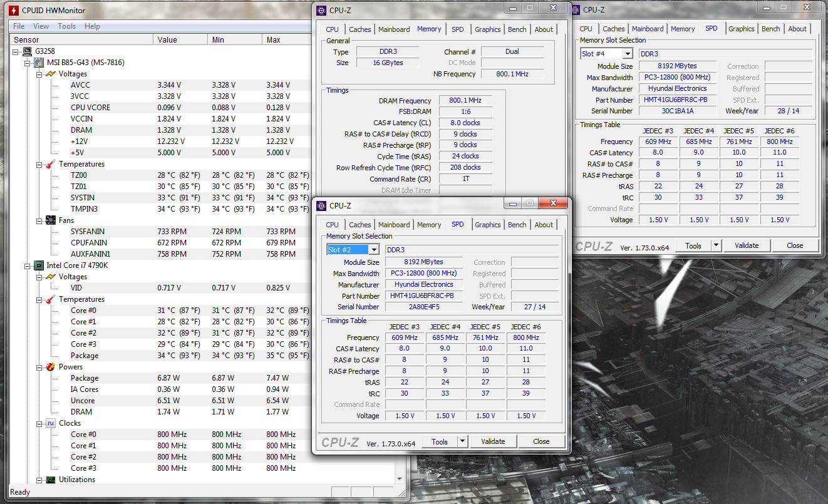828x504 pixels.
Task: Select the CPUFANIN fan row label
Action: 88,243
